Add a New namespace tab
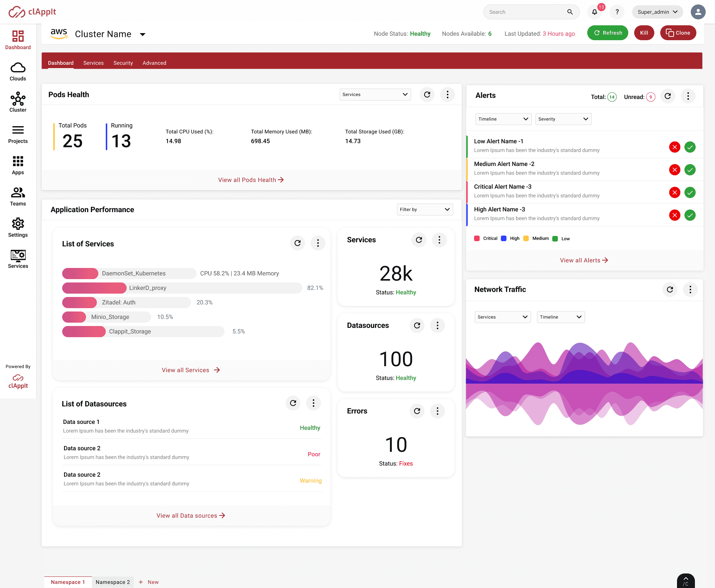 (149, 582)
